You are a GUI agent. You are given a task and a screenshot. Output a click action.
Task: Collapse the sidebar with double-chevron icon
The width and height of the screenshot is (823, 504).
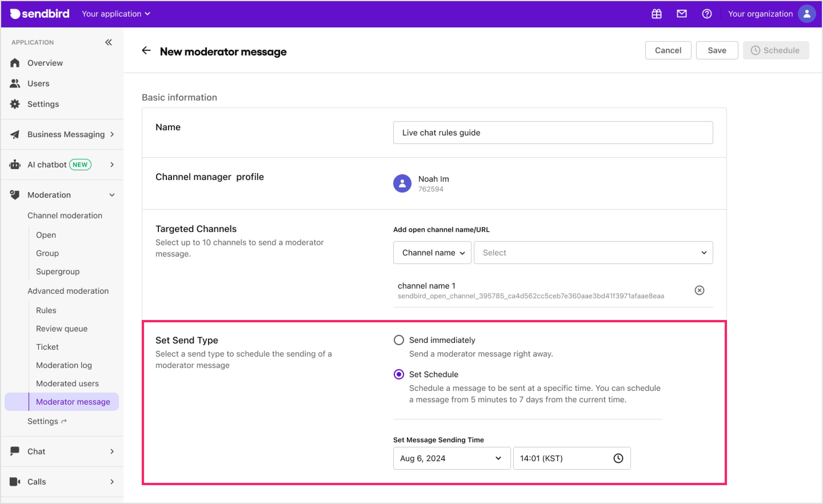click(108, 42)
